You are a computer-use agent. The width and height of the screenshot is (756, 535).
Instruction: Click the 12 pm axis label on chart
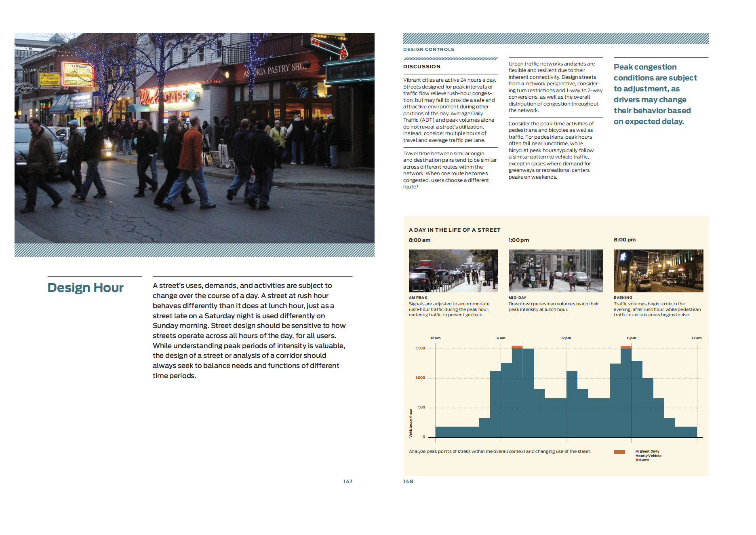click(566, 338)
